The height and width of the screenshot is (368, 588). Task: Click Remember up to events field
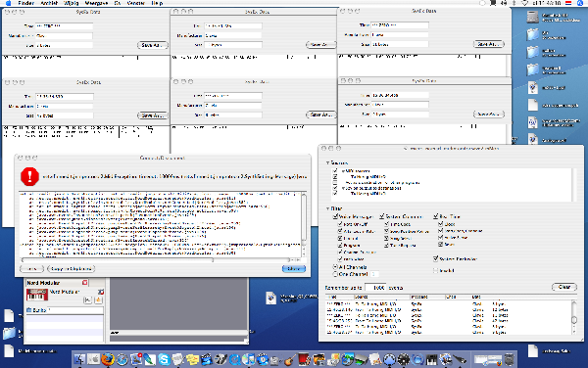tap(375, 288)
